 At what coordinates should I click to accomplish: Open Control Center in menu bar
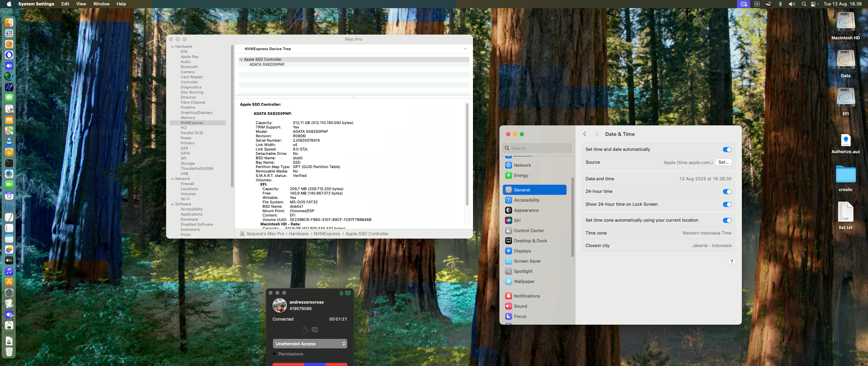click(814, 4)
